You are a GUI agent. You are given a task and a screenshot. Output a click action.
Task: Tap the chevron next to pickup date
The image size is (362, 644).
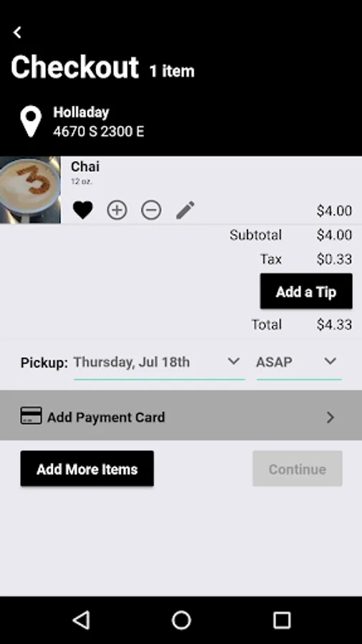[x=233, y=361]
